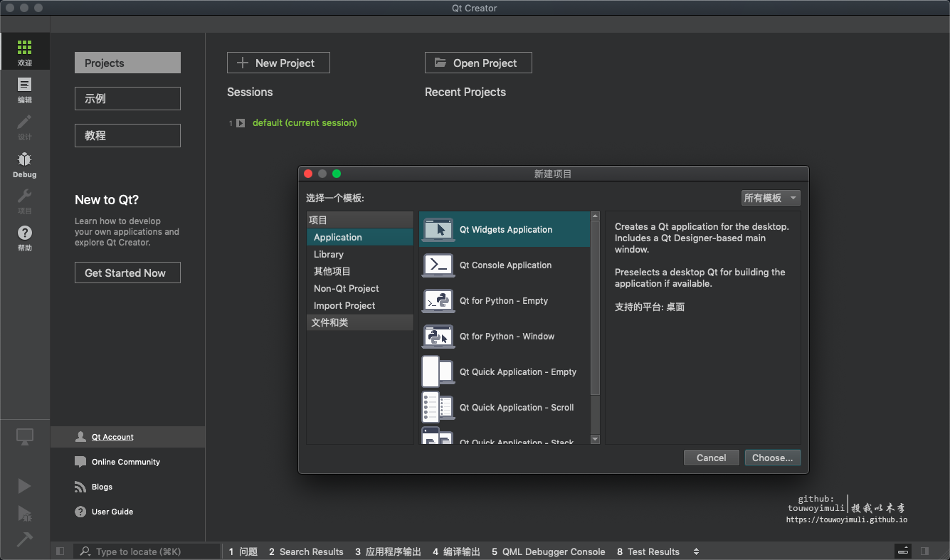This screenshot has height=560, width=950.
Task: Toggle the progress details button in status bar
Action: (903, 551)
